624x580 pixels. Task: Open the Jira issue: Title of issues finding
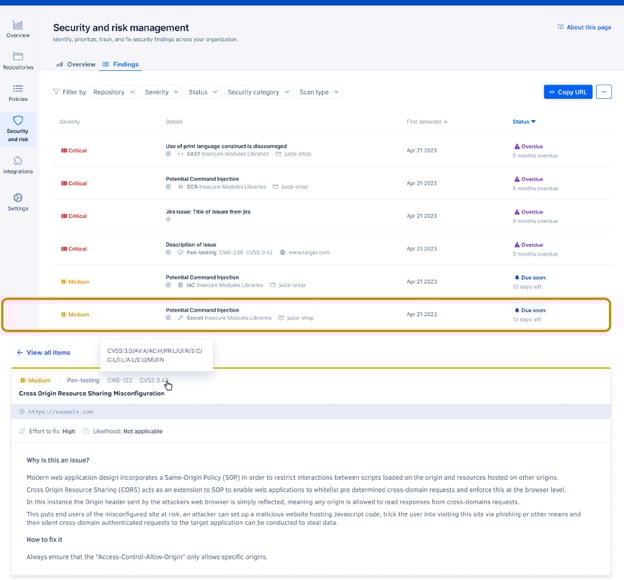208,212
